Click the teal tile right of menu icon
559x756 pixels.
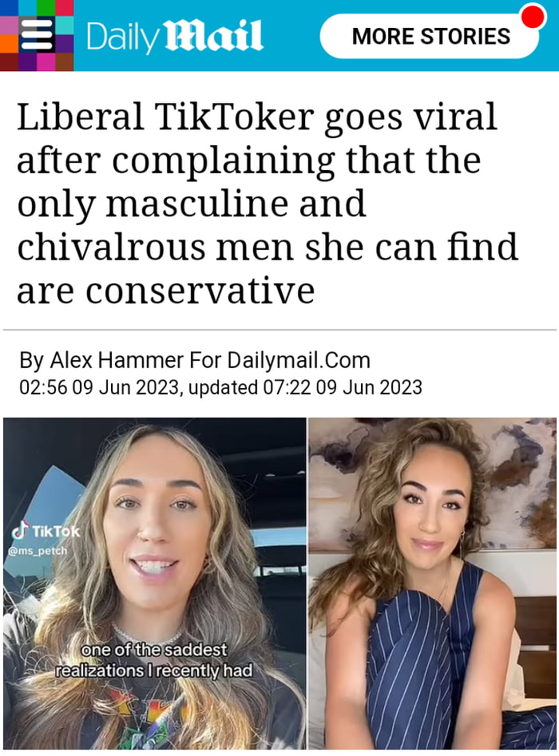64,26
